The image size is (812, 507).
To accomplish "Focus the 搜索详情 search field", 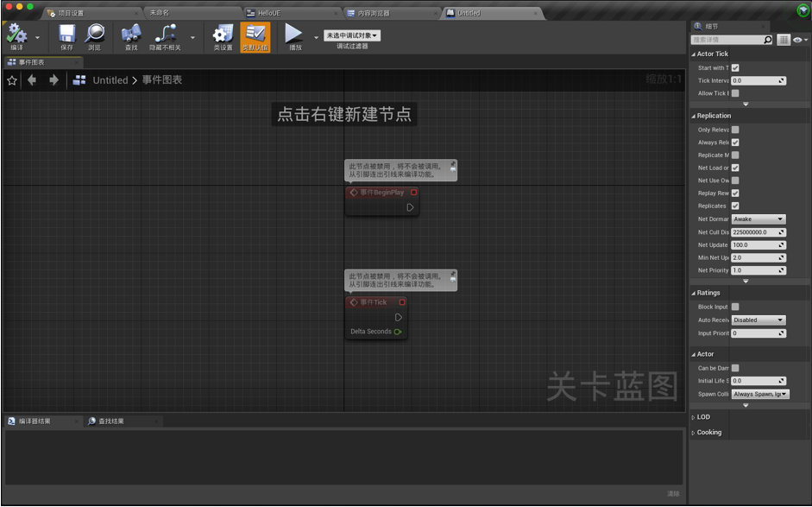I will coord(727,40).
